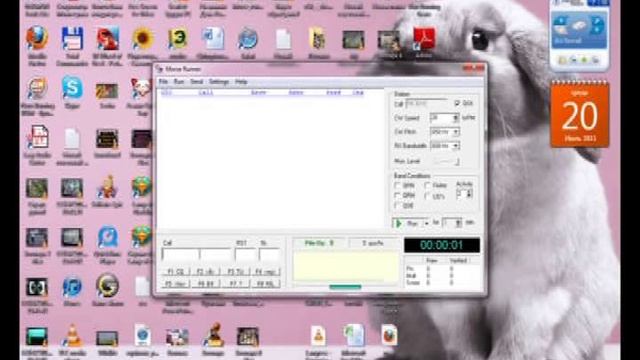
Task: Click the F3 TU button
Action: click(x=236, y=272)
